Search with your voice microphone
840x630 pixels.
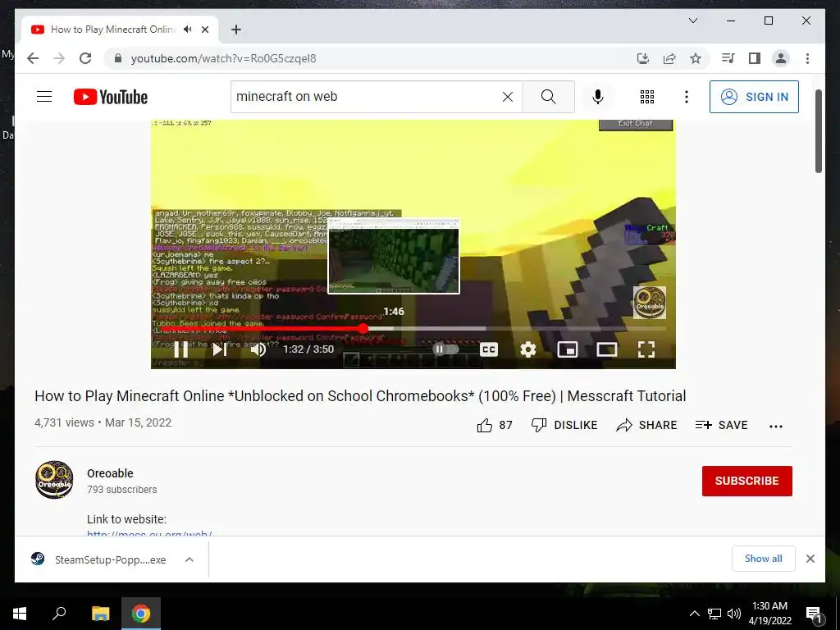pos(598,97)
